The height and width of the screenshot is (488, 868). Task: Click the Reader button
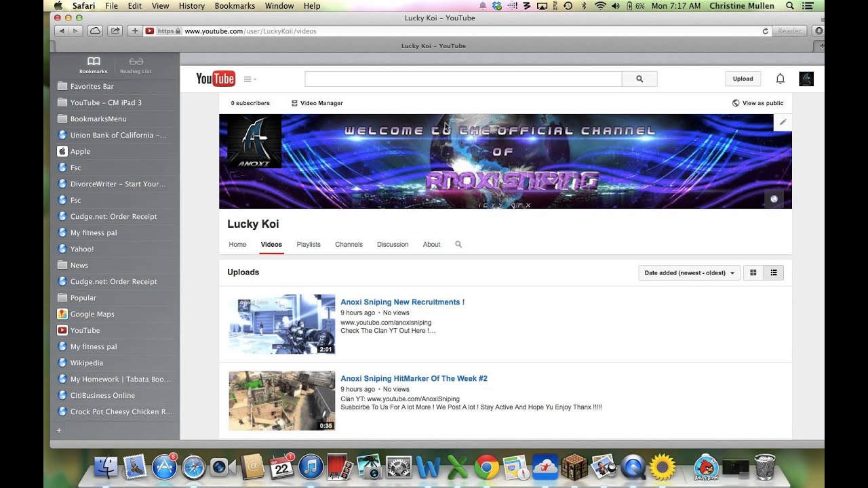tap(789, 31)
